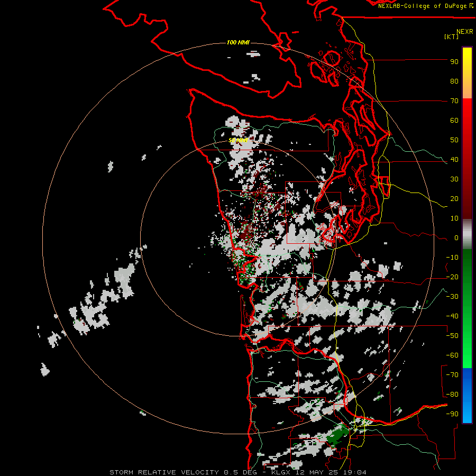476x476 pixels.
Task: Click the 30 knot value on the scale
Action: [454, 179]
